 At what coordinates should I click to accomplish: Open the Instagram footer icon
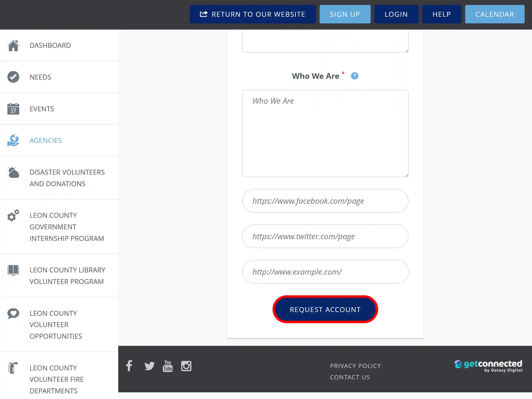click(x=186, y=366)
